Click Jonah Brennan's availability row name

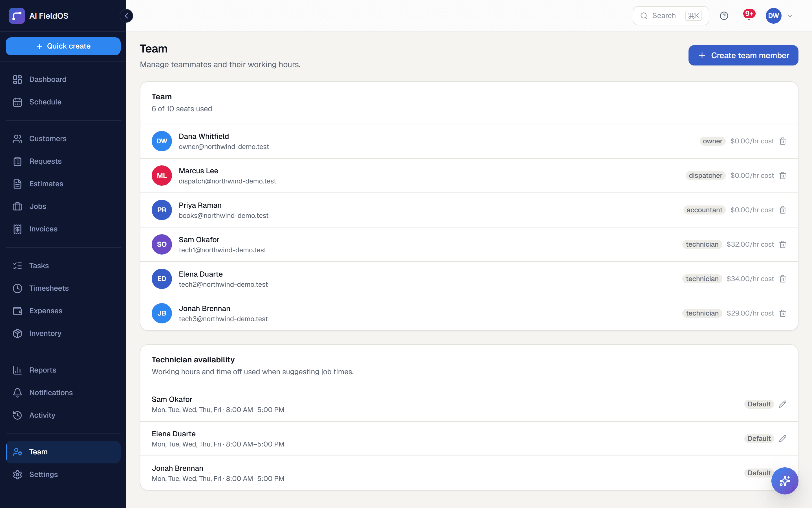(x=178, y=468)
